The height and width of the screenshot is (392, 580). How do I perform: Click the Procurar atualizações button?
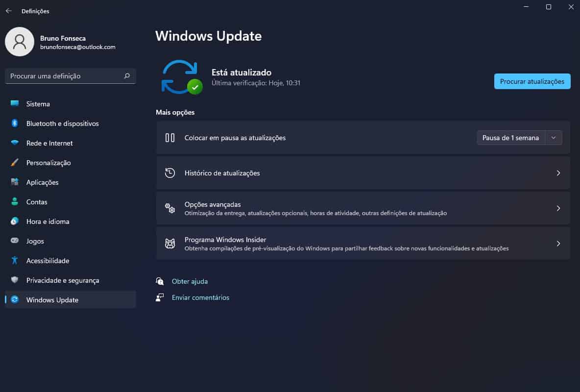click(532, 81)
